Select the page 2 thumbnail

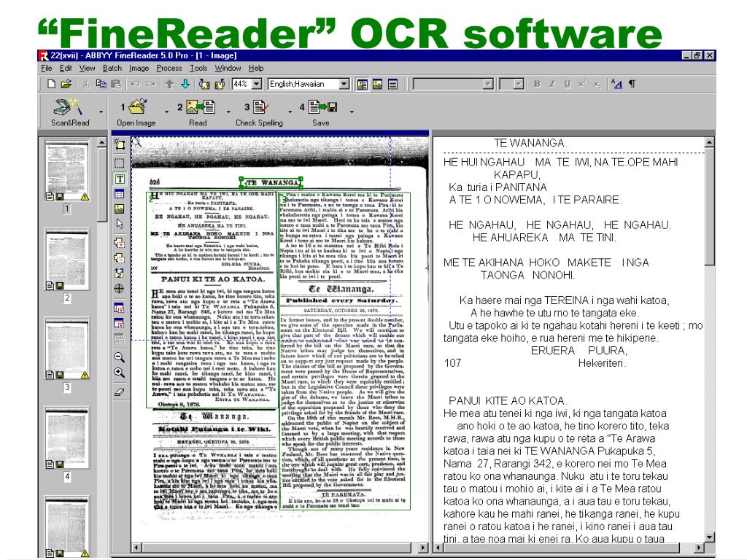67,260
